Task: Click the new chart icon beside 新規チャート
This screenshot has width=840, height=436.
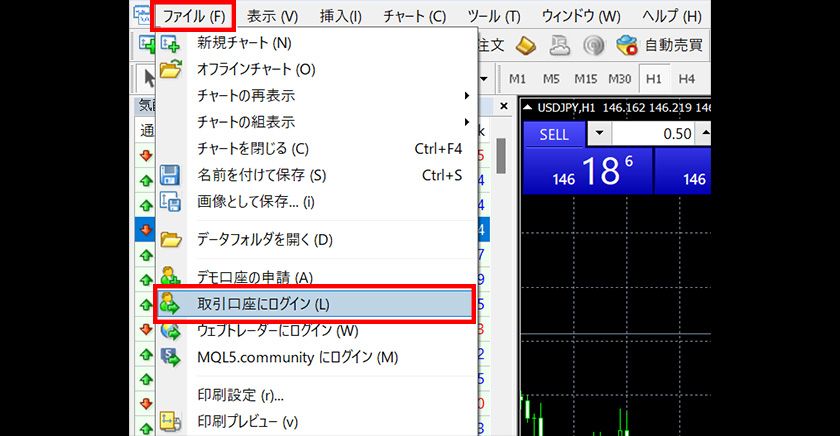Action: [x=171, y=43]
